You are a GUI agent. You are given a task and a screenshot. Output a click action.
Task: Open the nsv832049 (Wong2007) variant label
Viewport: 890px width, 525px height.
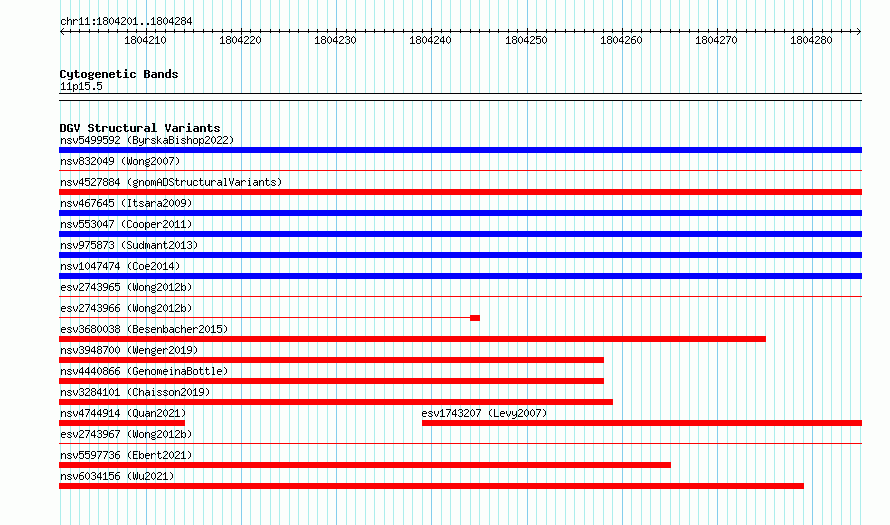[x=120, y=161]
